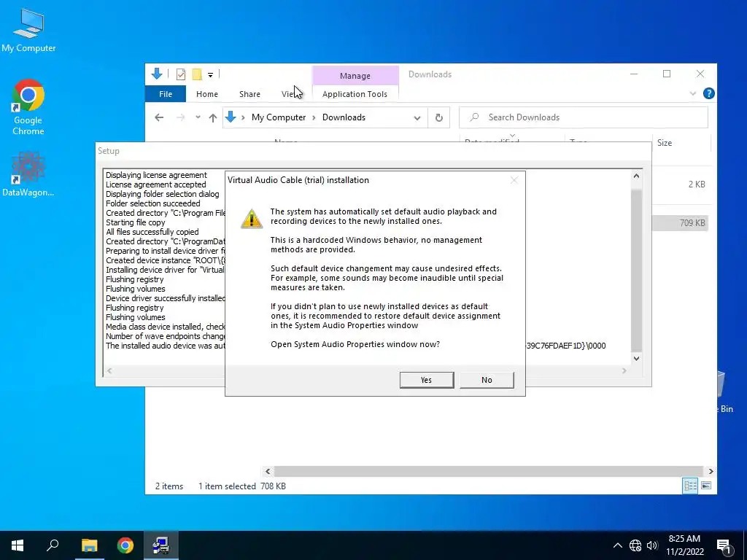Click 'Starting file copy' log line
Viewport: 747px width, 560px height.
point(135,222)
